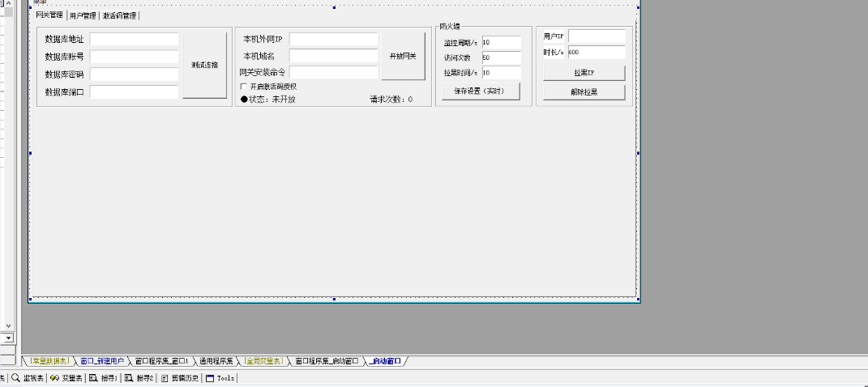Open the 监视表 watch table panel icon
The height and width of the screenshot is (387, 868).
(x=16, y=378)
